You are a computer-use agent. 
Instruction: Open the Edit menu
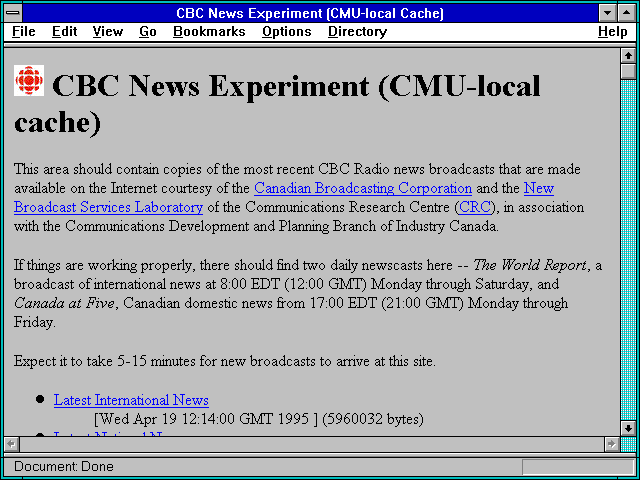click(64, 32)
